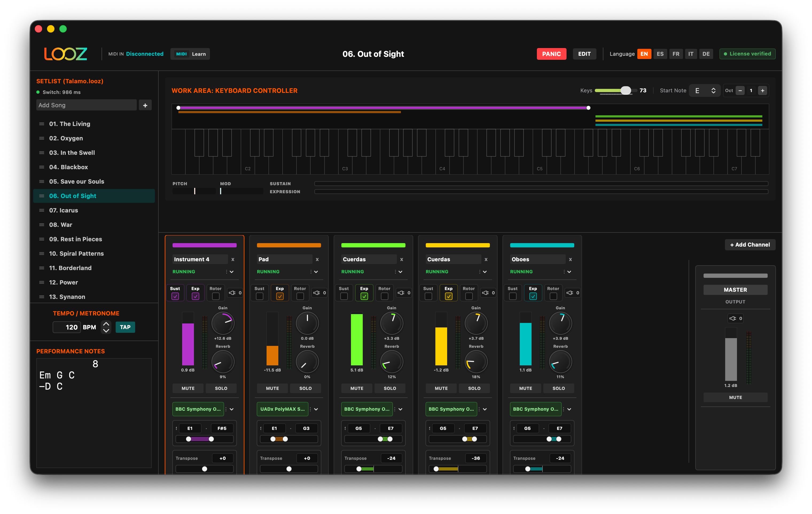The image size is (812, 514).
Task: Select song 07. Icarus in setlist
Action: (94, 211)
